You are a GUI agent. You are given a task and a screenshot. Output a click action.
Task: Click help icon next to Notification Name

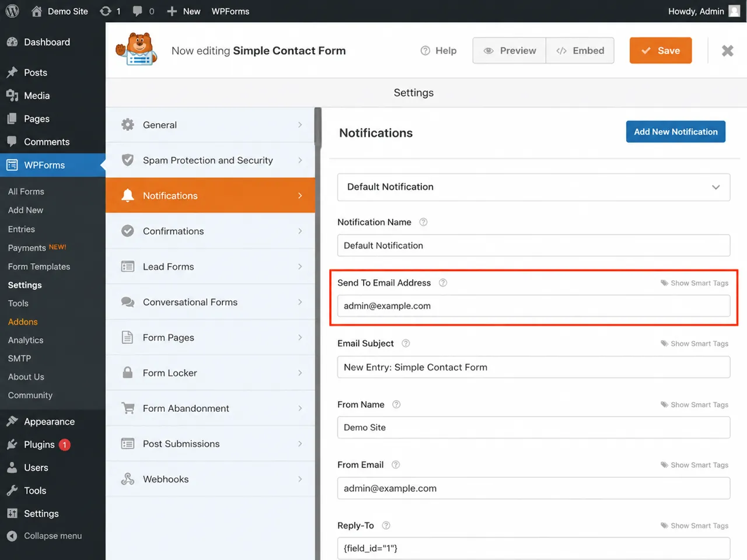coord(424,222)
